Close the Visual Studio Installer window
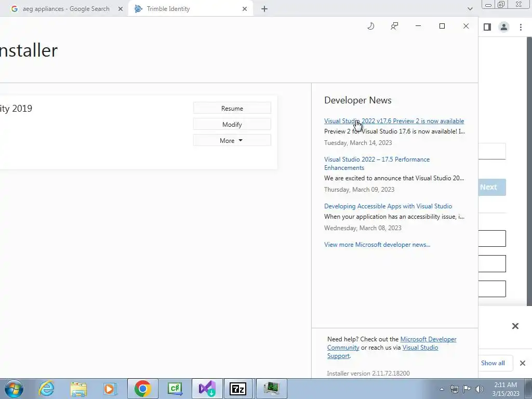The image size is (532, 399). coord(466,26)
